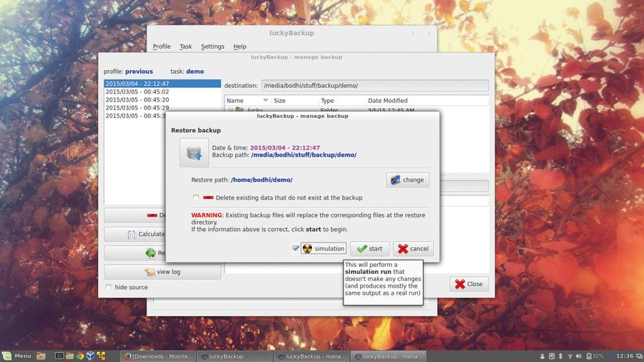644x362 pixels.
Task: Click the Menu label in the panel
Action: pos(23,356)
